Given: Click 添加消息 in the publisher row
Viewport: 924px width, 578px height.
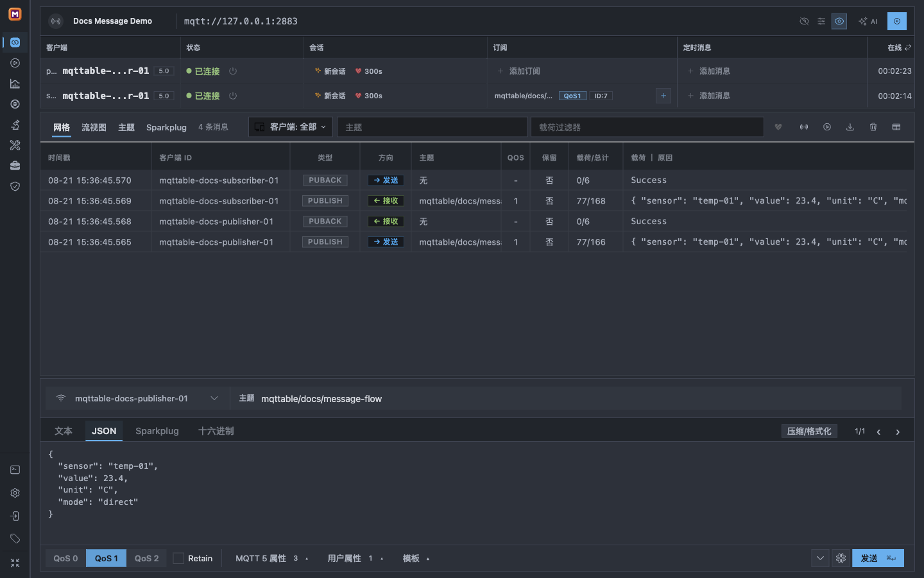Looking at the screenshot, I should (x=709, y=71).
